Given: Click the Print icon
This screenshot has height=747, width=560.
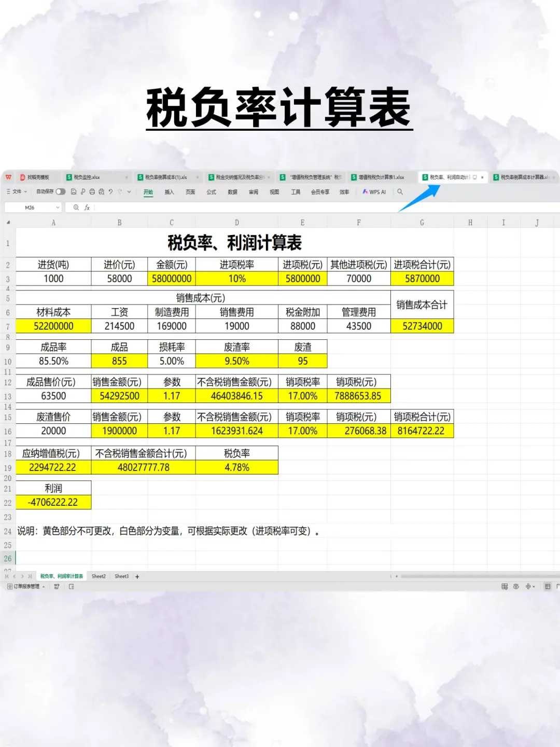Looking at the screenshot, I should click(92, 192).
